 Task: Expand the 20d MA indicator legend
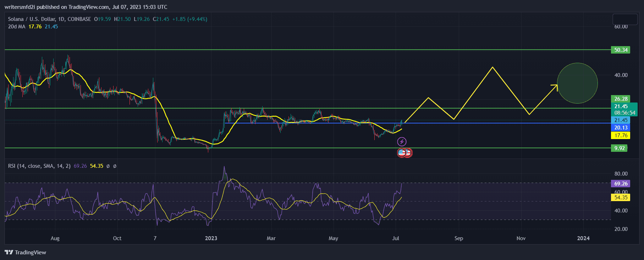[17, 27]
